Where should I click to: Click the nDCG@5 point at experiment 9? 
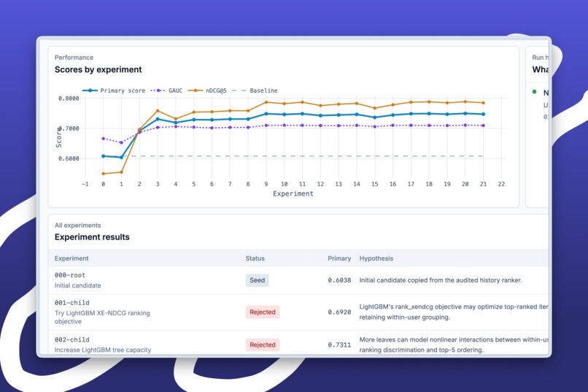[266, 102]
